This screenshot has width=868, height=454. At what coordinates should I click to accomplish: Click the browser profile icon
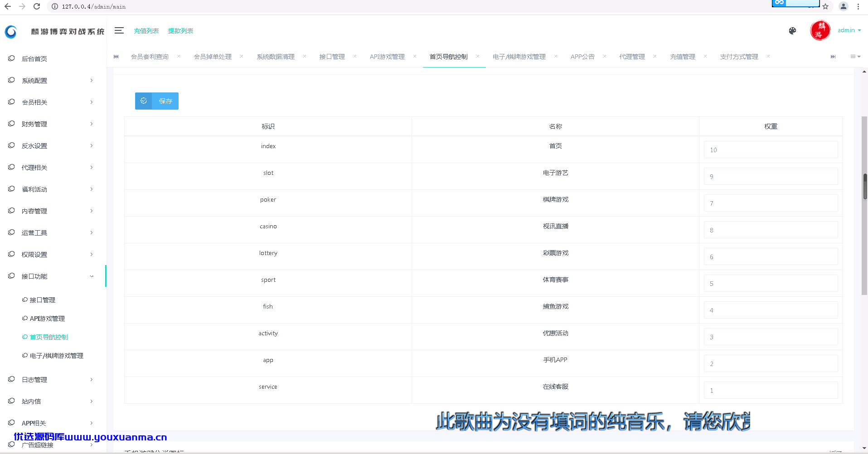point(844,6)
